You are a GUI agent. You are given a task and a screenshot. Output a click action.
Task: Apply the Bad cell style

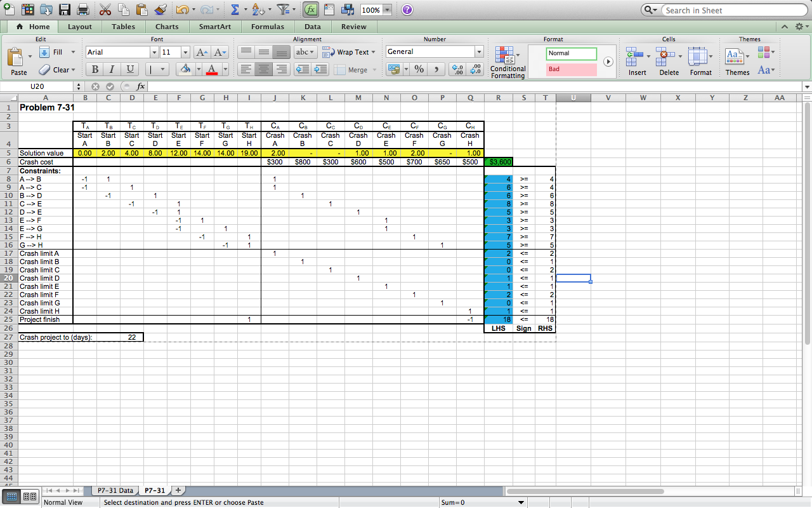click(571, 69)
